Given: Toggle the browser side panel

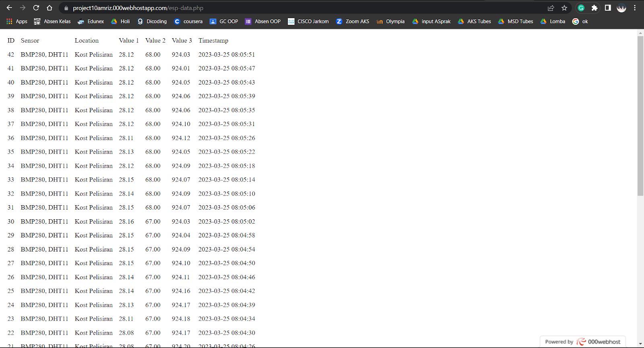Looking at the screenshot, I should point(608,8).
